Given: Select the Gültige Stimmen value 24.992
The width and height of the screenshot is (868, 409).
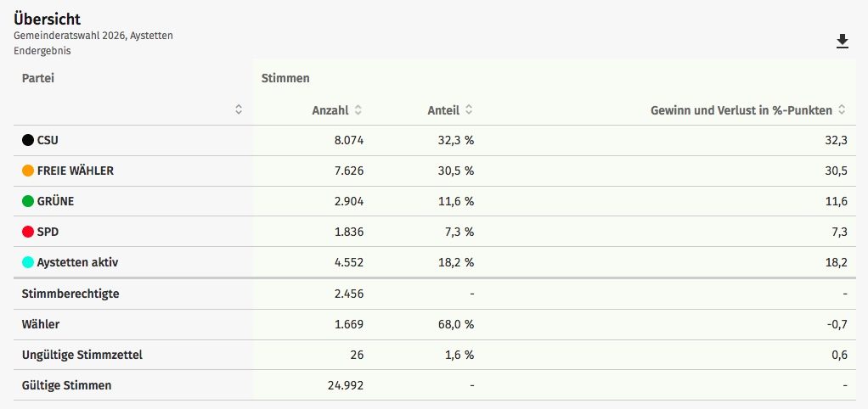Looking at the screenshot, I should tap(344, 385).
